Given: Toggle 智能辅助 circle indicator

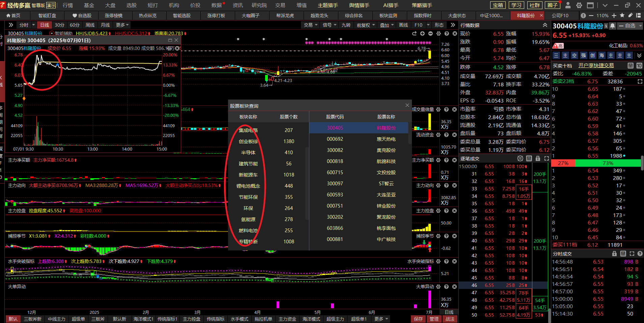Looking at the screenshot, I should [x=52, y=33].
